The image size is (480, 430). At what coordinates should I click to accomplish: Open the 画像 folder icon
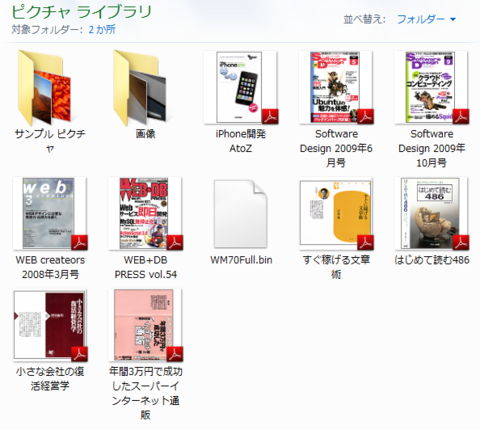(x=140, y=87)
